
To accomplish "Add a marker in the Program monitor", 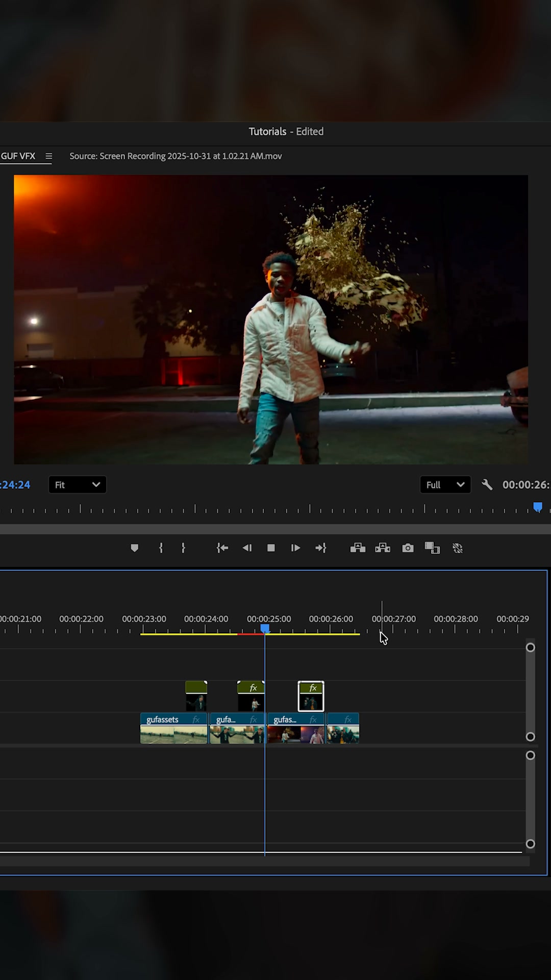I will pos(135,548).
